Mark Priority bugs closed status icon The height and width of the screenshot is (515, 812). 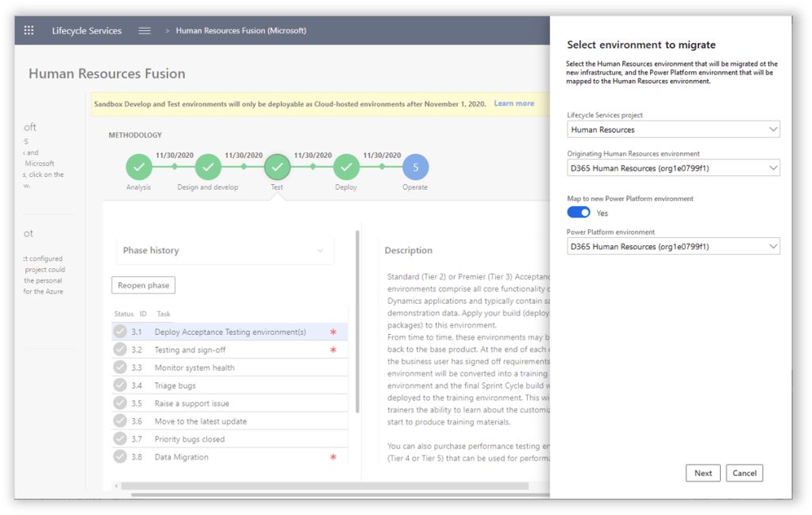(x=120, y=439)
